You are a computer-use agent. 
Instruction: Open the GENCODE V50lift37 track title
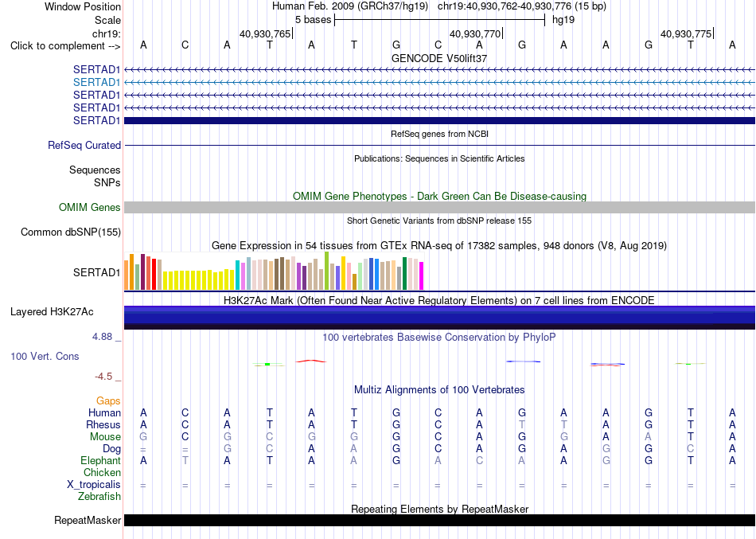pos(439,58)
